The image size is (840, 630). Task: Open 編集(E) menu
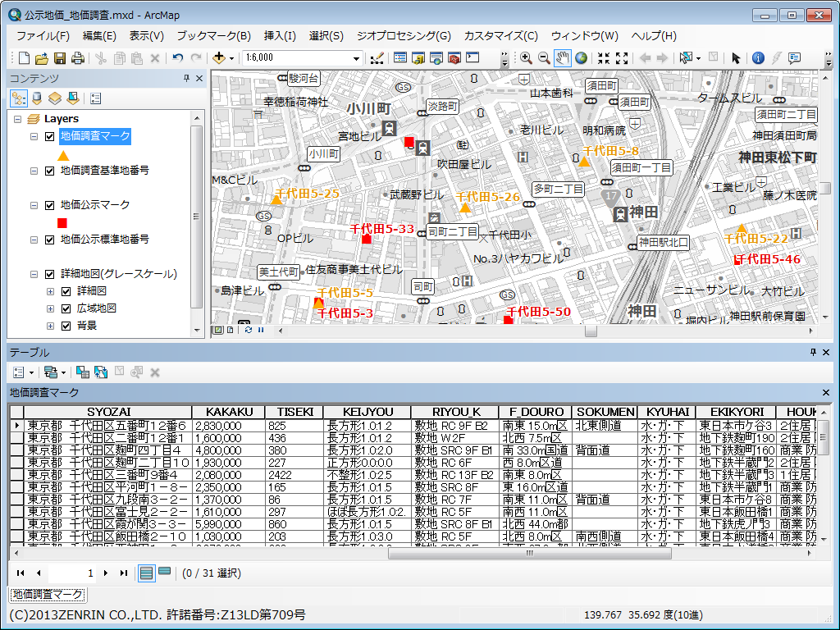(x=99, y=36)
